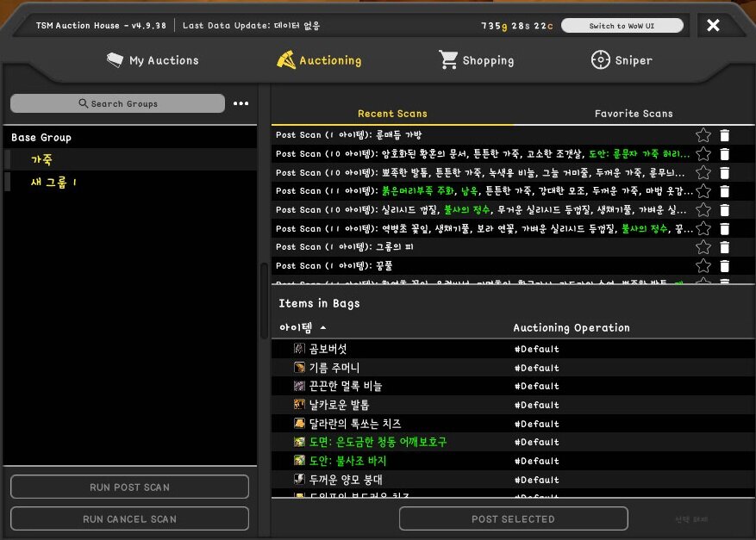
Task: Click the 곰보버섯 item icon
Action: click(299, 348)
